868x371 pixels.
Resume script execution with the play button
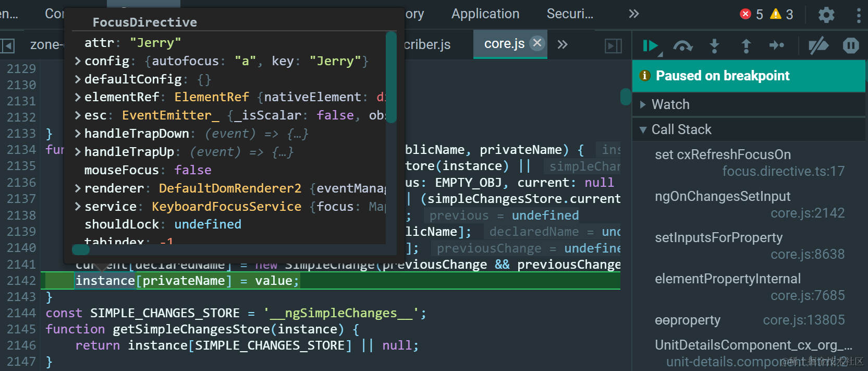tap(650, 46)
